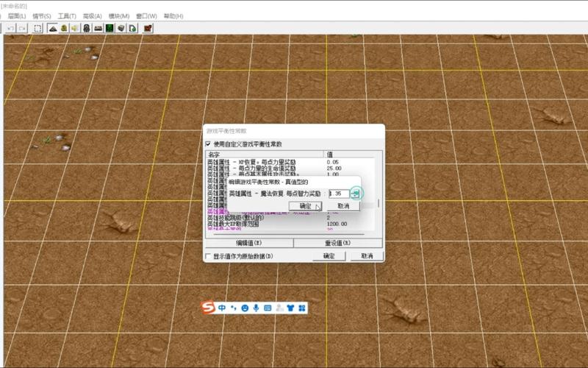
Task: Open the 情节(S) menu
Action: click(42, 16)
